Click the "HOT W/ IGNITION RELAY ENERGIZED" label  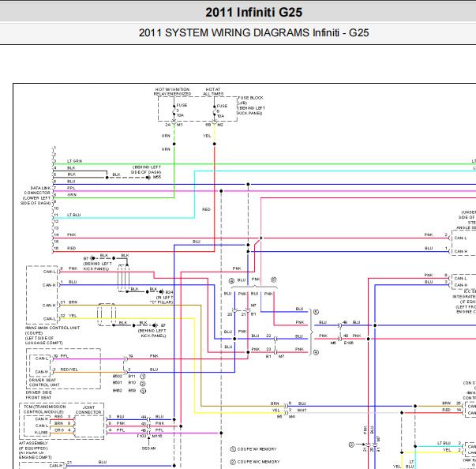tap(172, 92)
